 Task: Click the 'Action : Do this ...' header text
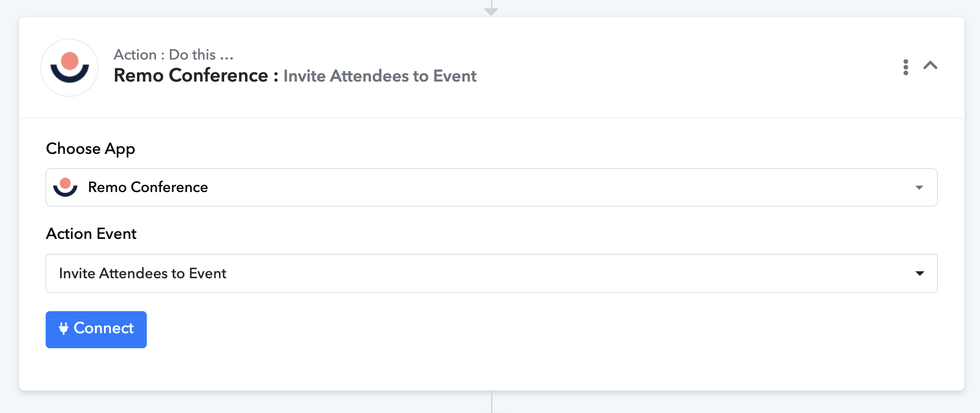(173, 54)
